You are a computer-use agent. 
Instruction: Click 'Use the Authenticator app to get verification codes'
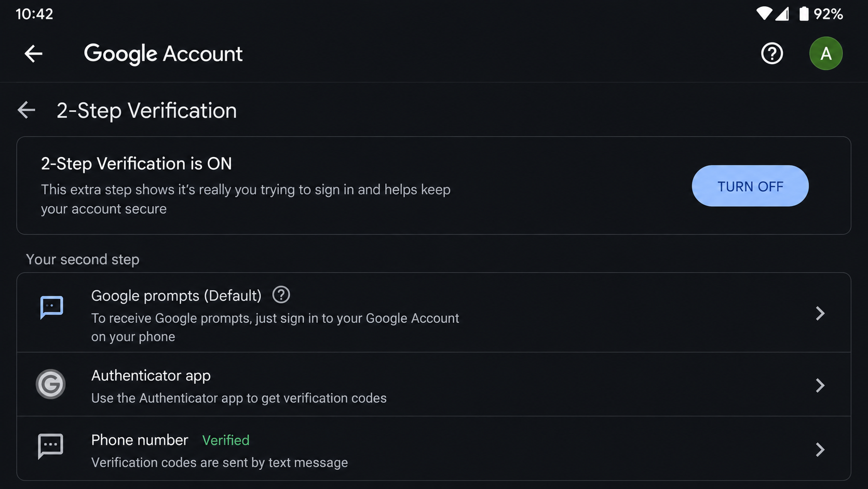(239, 398)
